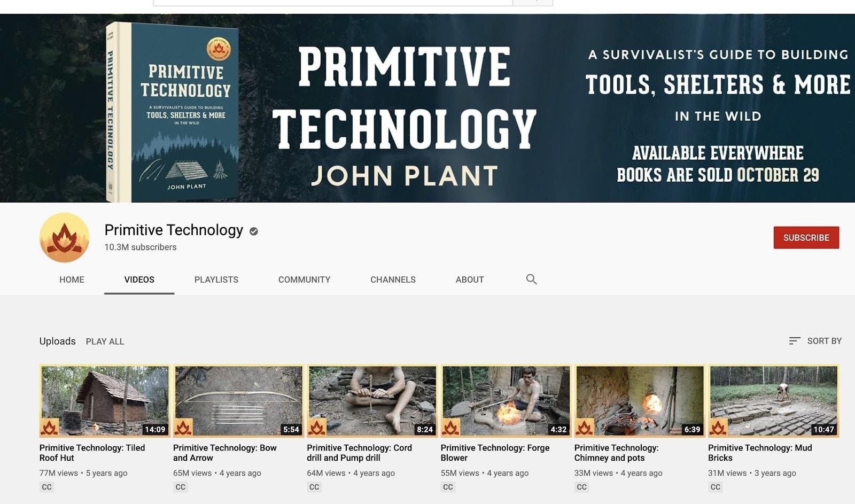Select the Videos tab

(x=139, y=280)
